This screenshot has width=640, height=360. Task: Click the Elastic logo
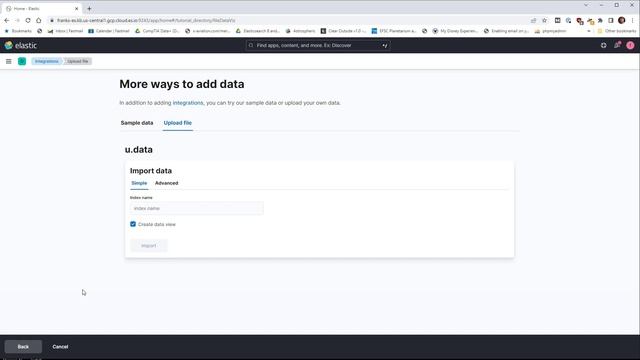coord(21,45)
